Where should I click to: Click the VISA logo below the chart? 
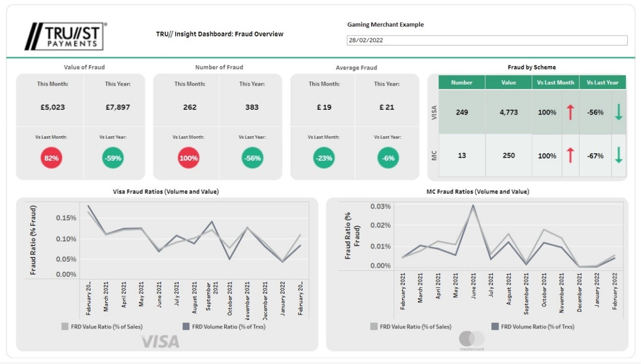(x=160, y=342)
